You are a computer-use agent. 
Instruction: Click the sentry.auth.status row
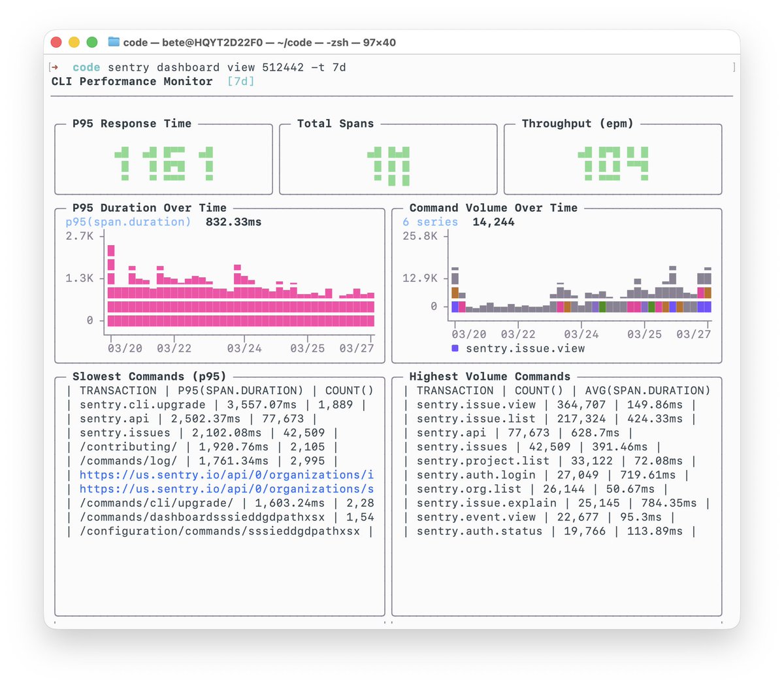(x=549, y=531)
